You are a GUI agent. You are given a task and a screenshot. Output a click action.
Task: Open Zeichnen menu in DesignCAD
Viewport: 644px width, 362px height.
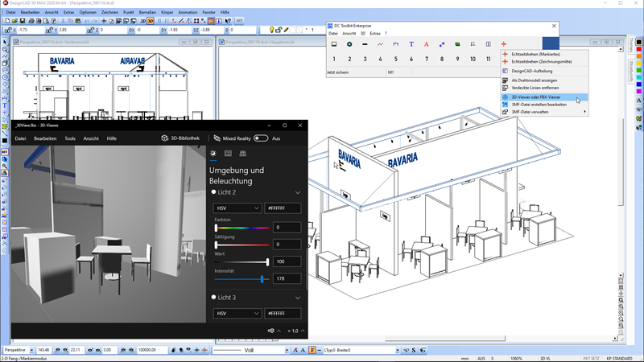click(109, 12)
